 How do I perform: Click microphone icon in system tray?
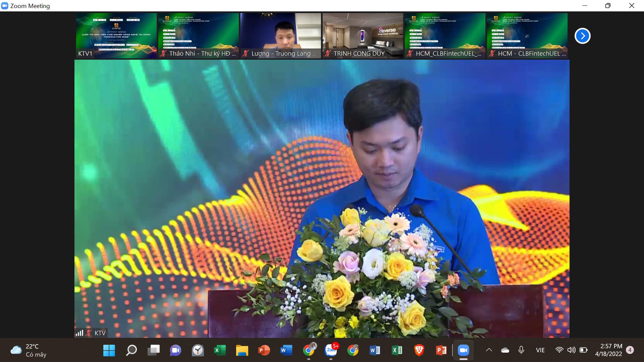[521, 350]
